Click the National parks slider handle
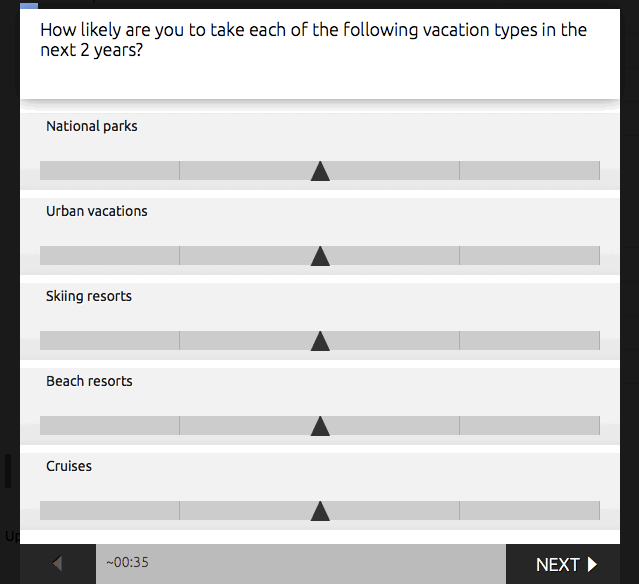 pos(320,171)
